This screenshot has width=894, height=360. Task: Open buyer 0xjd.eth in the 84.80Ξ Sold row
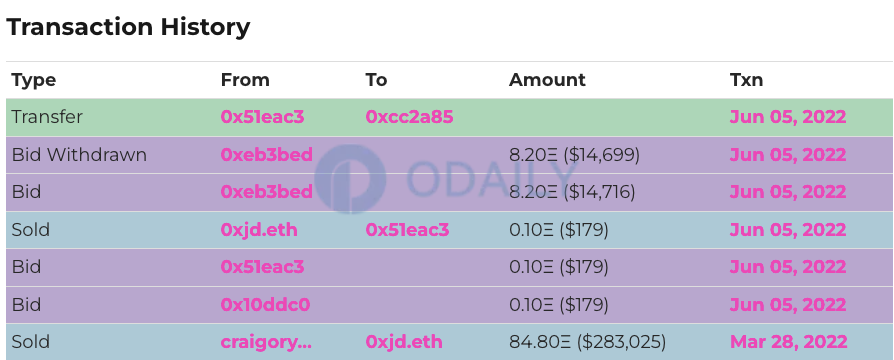pos(404,342)
